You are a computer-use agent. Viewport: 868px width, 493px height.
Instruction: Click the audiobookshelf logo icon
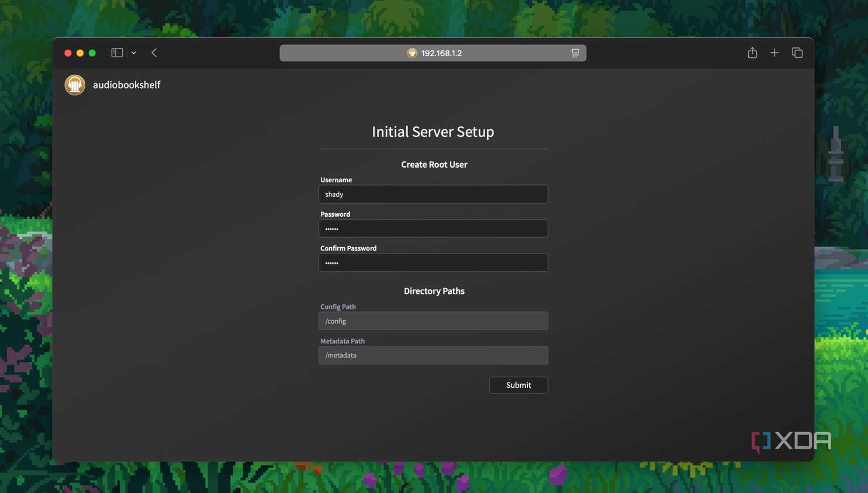tap(75, 85)
